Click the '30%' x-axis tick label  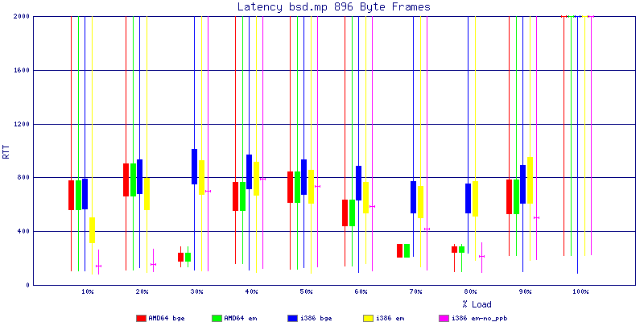pos(196,291)
